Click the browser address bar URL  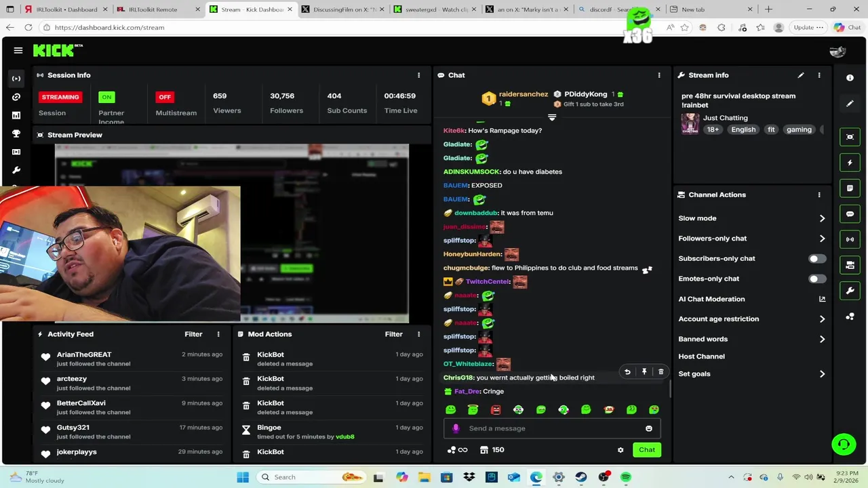tap(109, 28)
